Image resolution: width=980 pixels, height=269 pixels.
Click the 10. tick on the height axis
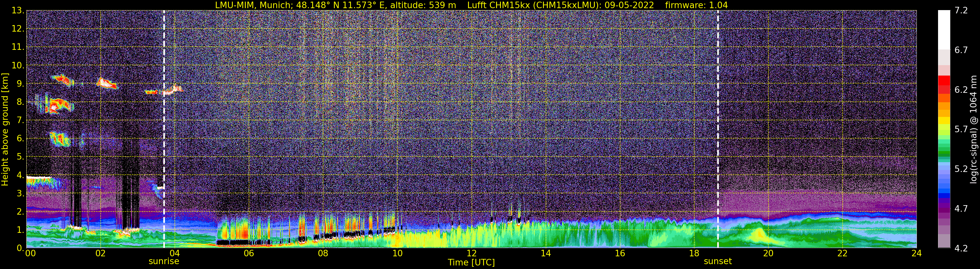18,65
